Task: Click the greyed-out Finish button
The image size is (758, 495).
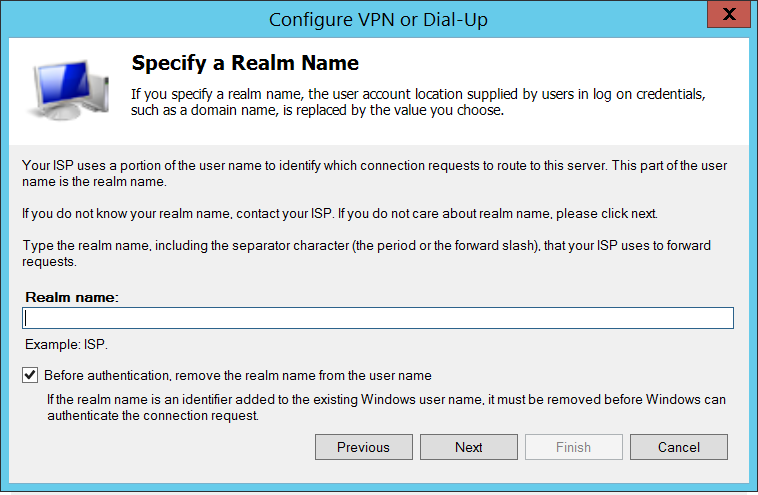Action: click(x=573, y=447)
